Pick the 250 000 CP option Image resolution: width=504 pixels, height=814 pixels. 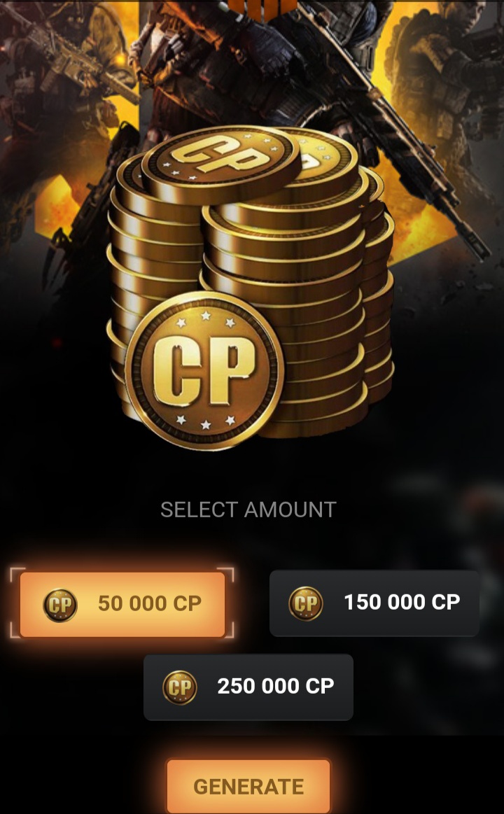click(248, 687)
